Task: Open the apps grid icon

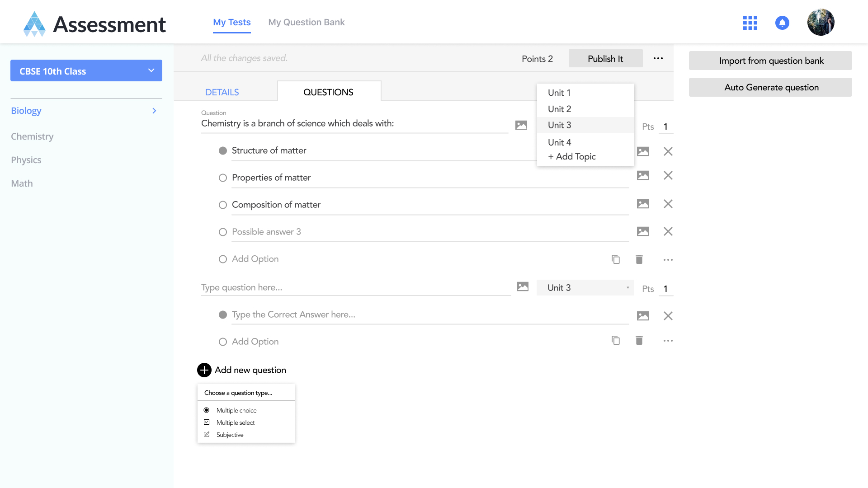Action: pos(750,23)
